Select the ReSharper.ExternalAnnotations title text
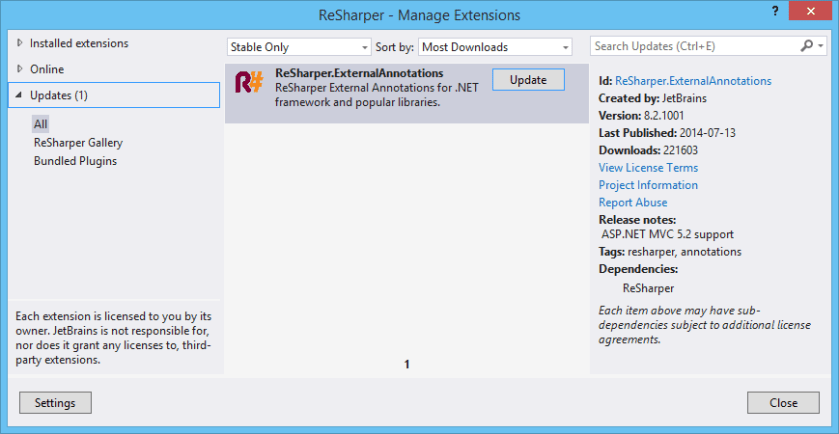This screenshot has height=434, width=839. (359, 72)
